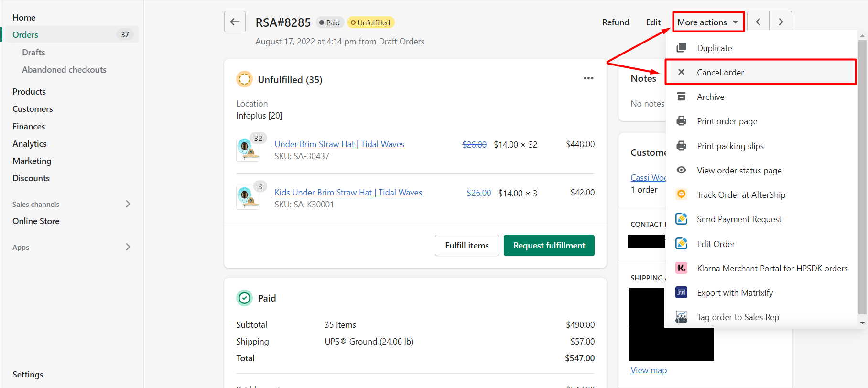Click the Export with Matrixify icon

[x=682, y=292]
